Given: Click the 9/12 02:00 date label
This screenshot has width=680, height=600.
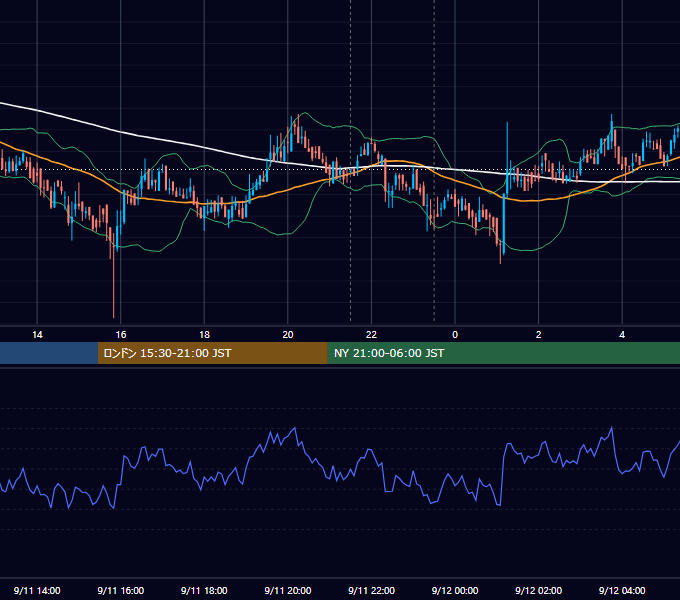Looking at the screenshot, I should point(538,590).
